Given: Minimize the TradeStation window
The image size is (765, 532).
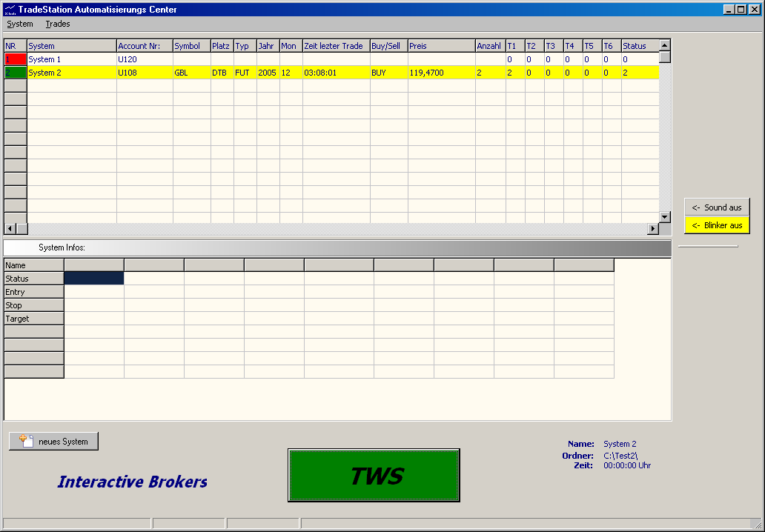Looking at the screenshot, I should coord(729,10).
